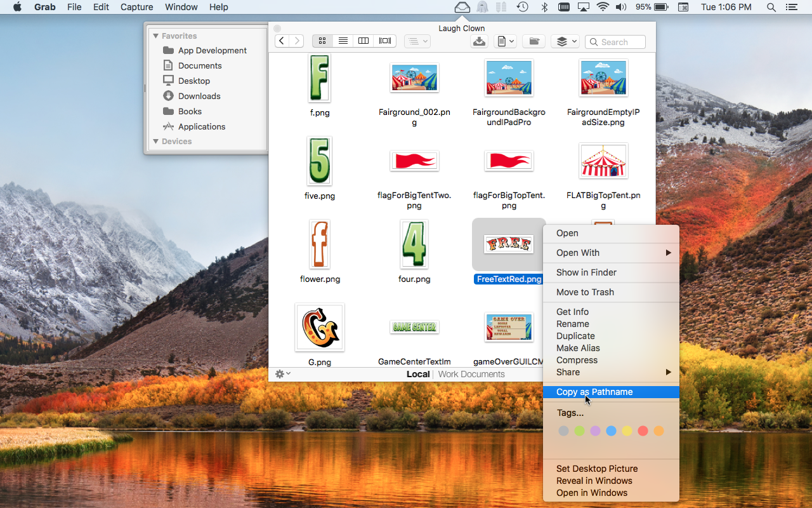Choose Get Info

[x=611, y=312]
